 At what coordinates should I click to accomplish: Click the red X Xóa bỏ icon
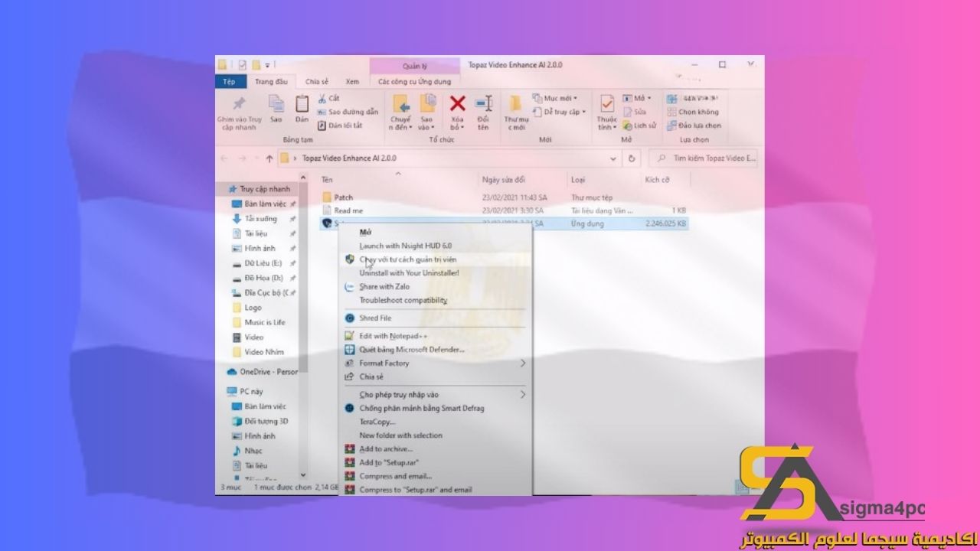[x=457, y=103]
